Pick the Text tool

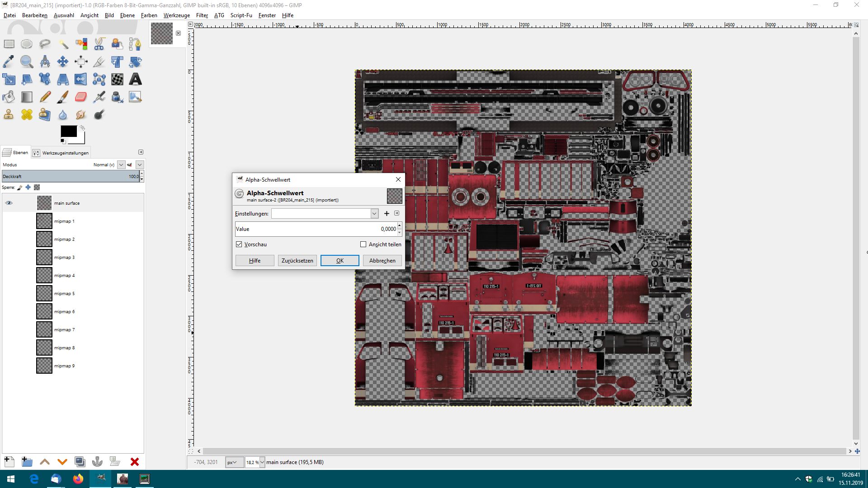pos(135,79)
